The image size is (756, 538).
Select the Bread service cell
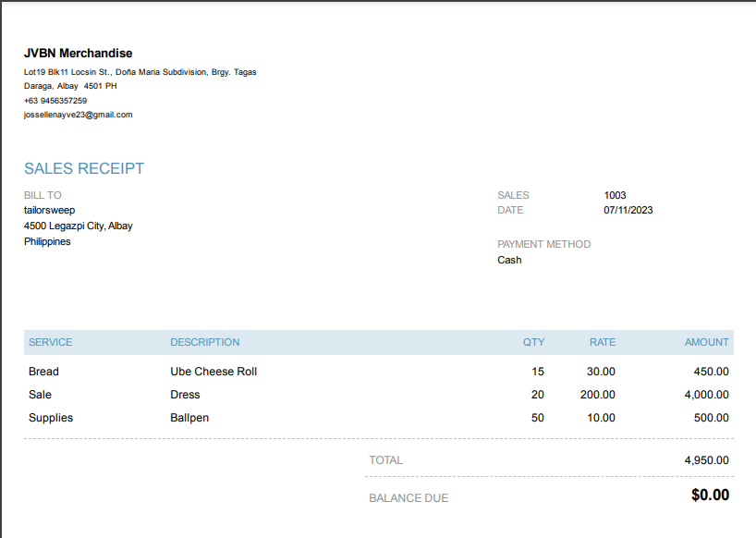pos(43,372)
